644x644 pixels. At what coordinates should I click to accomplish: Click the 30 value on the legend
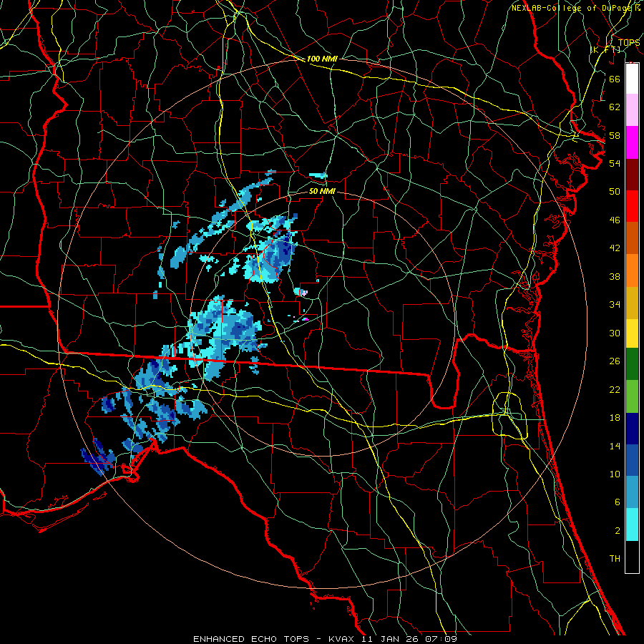point(615,333)
